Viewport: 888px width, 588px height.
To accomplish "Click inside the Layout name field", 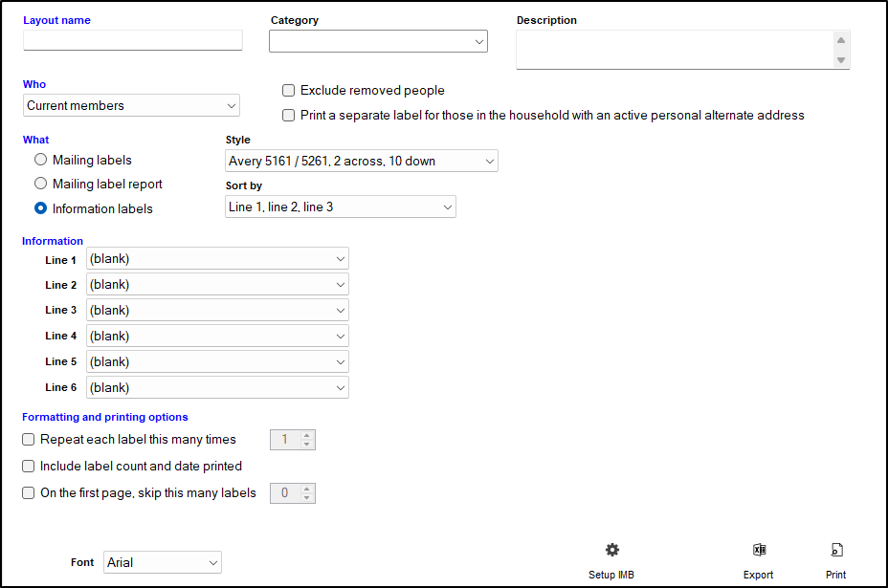I will (x=132, y=40).
